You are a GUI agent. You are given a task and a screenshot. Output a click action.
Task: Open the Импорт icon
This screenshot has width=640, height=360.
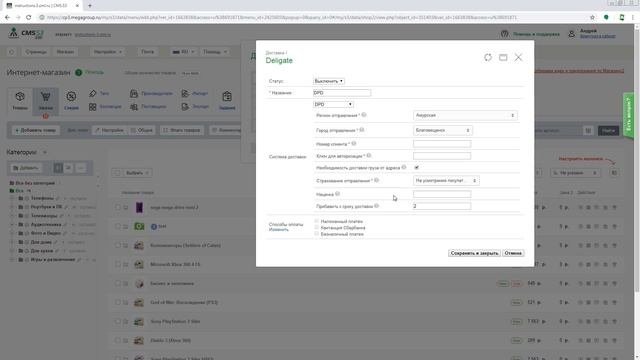pyautogui.click(x=185, y=93)
